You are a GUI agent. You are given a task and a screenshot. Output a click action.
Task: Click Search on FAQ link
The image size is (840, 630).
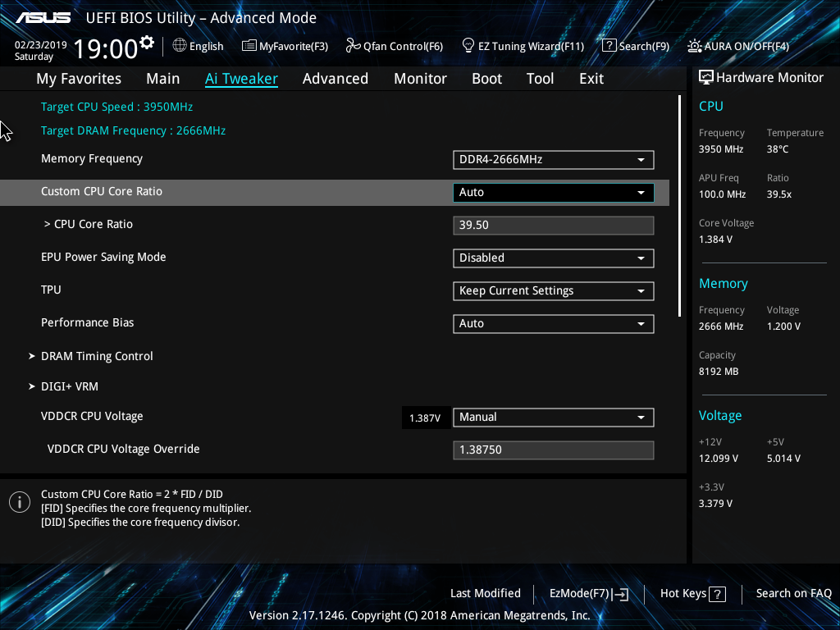[794, 594]
